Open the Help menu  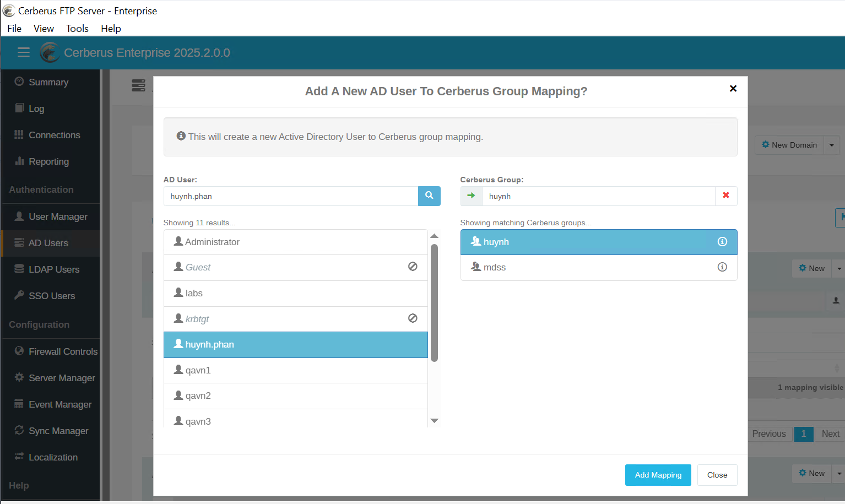point(111,29)
